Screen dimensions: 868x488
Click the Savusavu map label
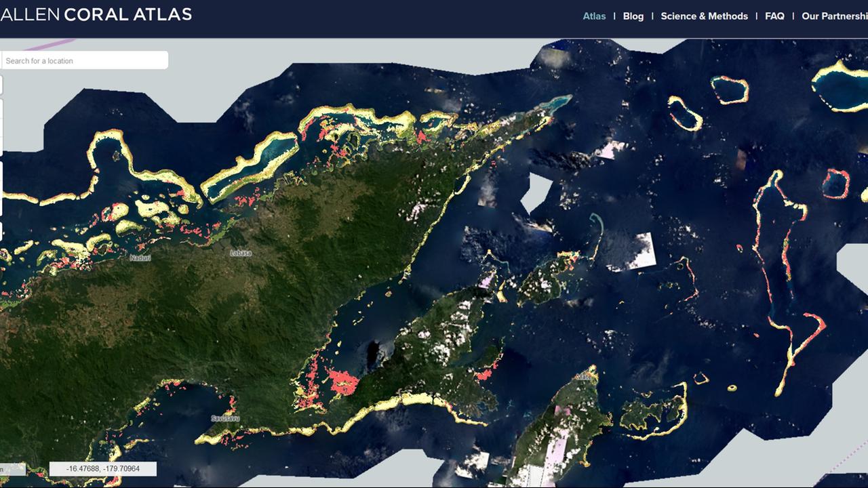(225, 418)
